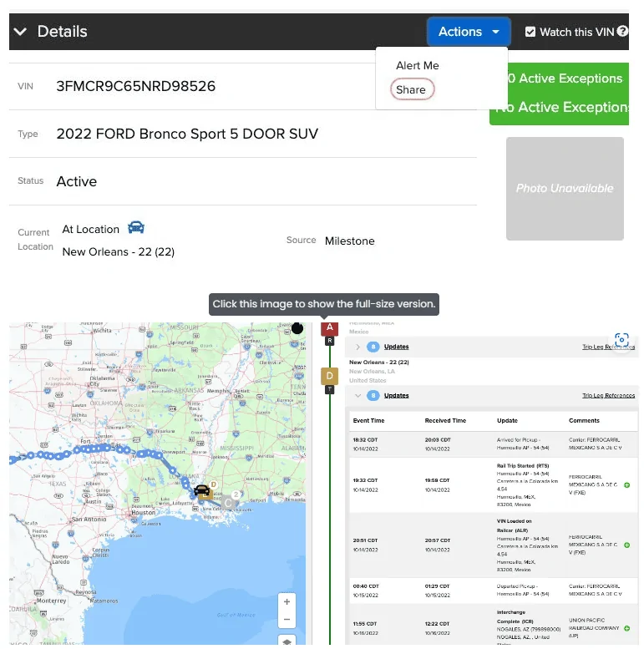This screenshot has width=644, height=649.
Task: Click the Photo Unavailable placeholder
Action: pyautogui.click(x=565, y=189)
